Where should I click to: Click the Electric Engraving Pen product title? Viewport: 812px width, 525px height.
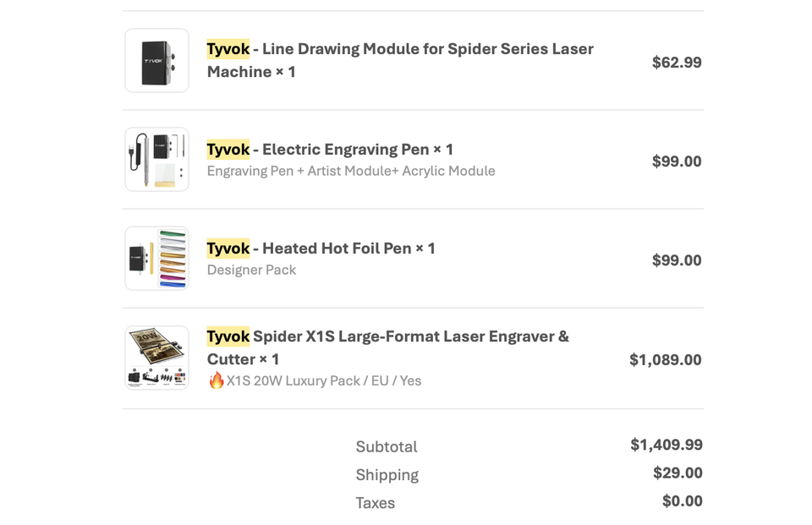[x=330, y=150]
